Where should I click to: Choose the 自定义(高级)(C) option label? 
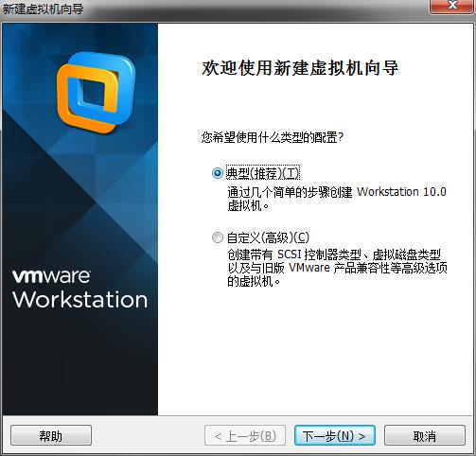coord(268,237)
